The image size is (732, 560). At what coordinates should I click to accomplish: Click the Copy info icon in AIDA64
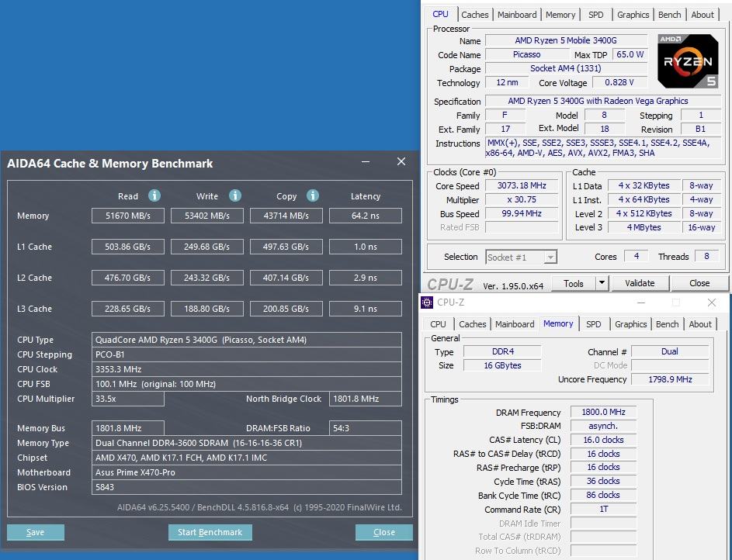[x=313, y=195]
